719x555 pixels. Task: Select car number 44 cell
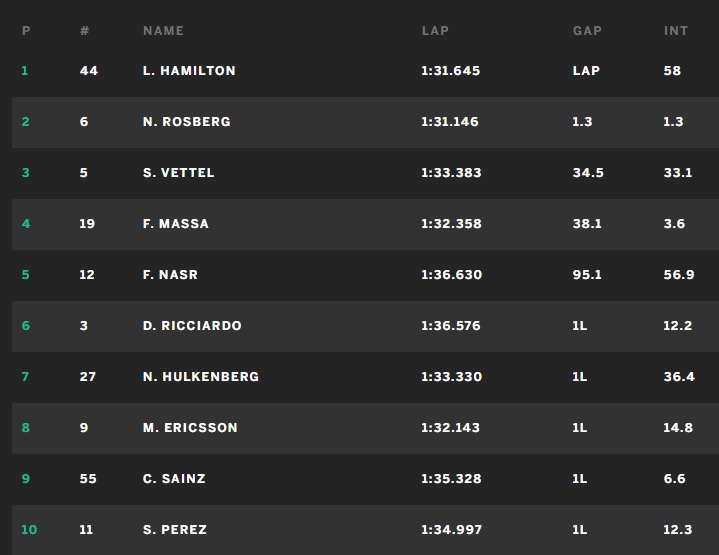coord(88,71)
